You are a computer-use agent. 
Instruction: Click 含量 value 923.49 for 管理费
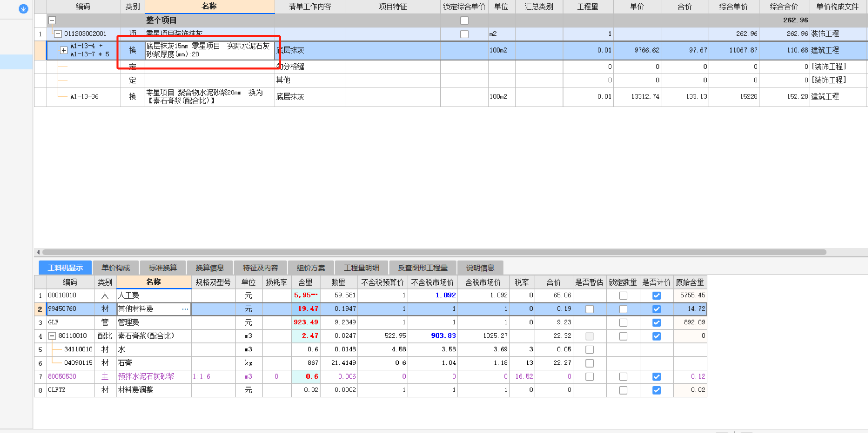click(306, 322)
